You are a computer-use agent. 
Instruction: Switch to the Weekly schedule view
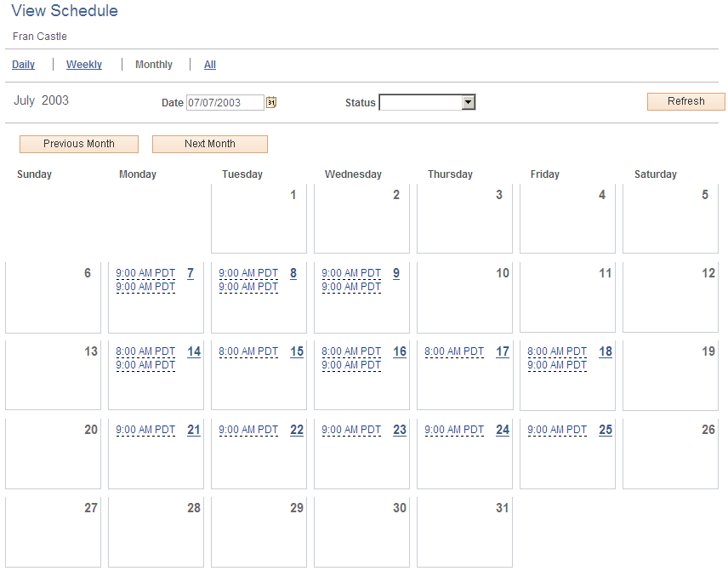point(83,64)
